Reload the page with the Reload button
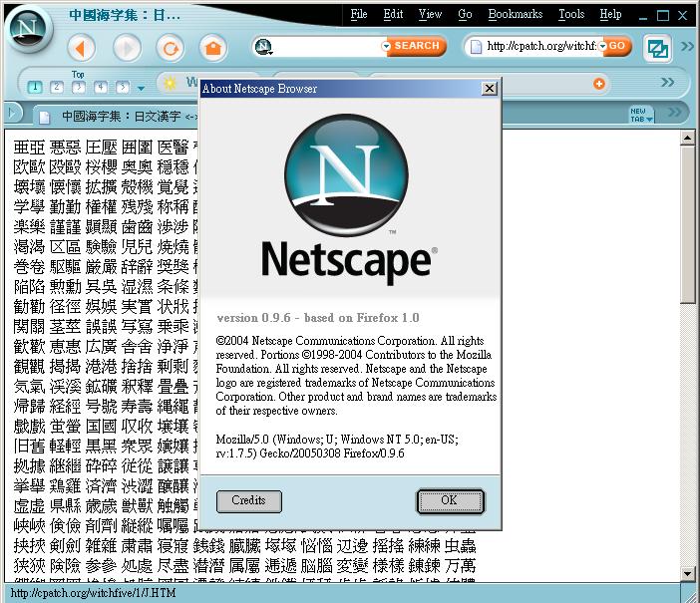 tap(171, 48)
